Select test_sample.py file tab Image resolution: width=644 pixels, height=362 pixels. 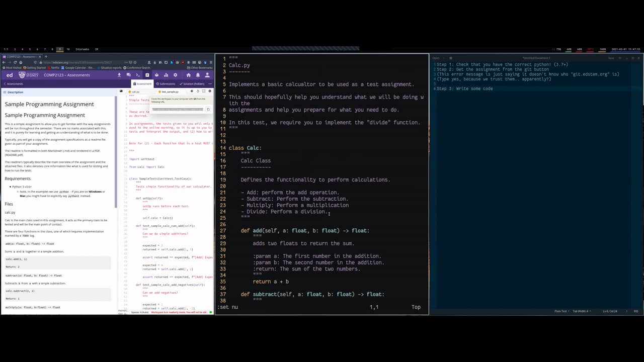pos(170,92)
